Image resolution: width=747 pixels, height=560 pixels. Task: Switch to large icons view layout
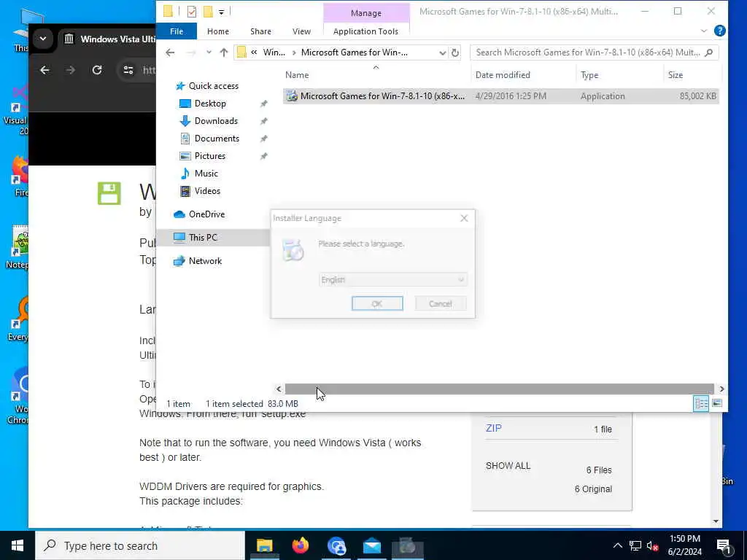(717, 404)
